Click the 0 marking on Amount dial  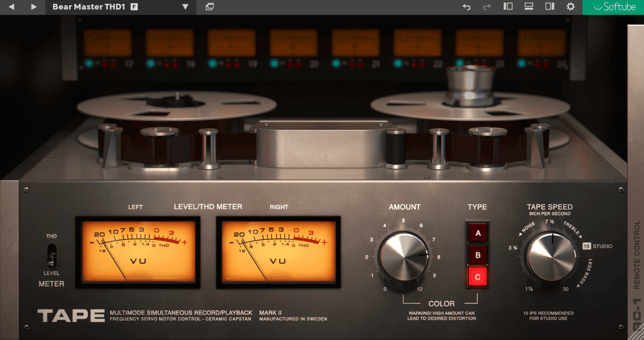click(385, 289)
